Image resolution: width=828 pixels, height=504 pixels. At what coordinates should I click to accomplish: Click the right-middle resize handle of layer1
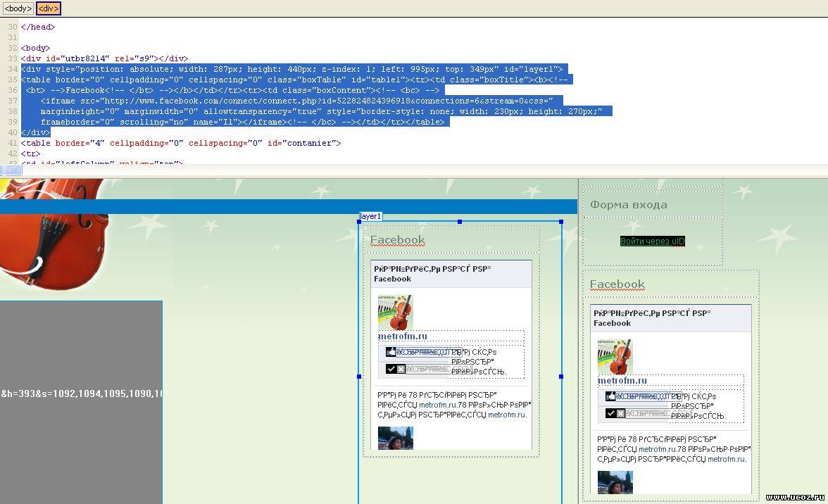(x=561, y=377)
